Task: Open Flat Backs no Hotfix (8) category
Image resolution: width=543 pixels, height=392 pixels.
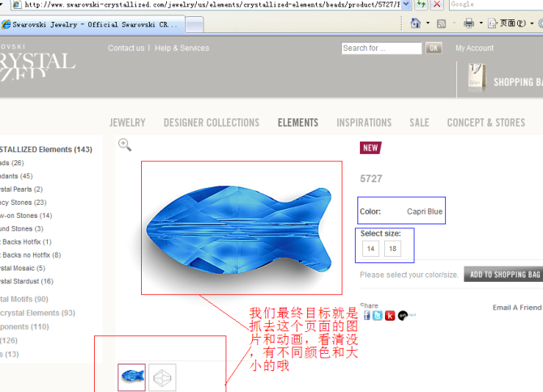Action: (30, 254)
